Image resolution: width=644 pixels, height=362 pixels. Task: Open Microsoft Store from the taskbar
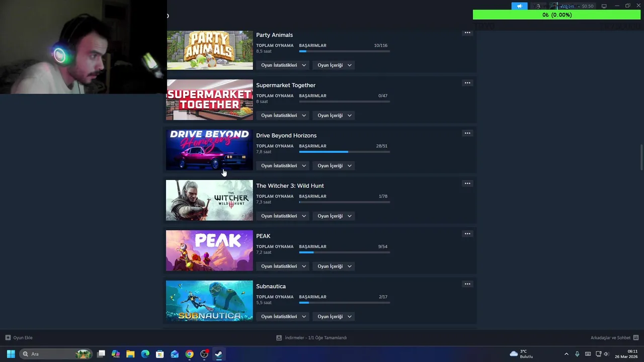point(159,354)
